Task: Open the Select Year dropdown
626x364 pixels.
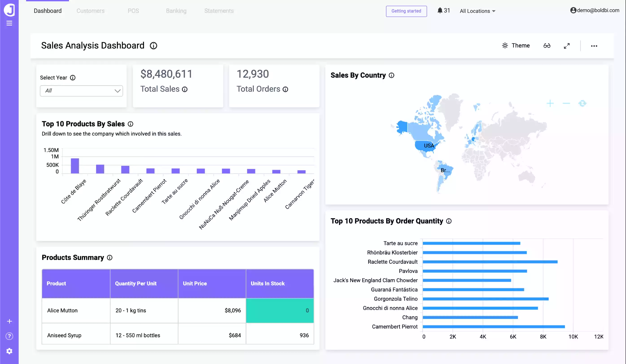Action: point(81,91)
